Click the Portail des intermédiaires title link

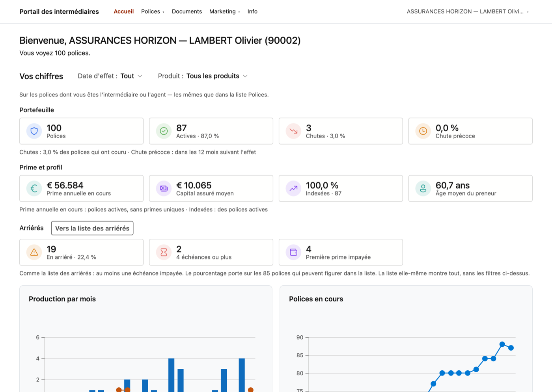[59, 11]
